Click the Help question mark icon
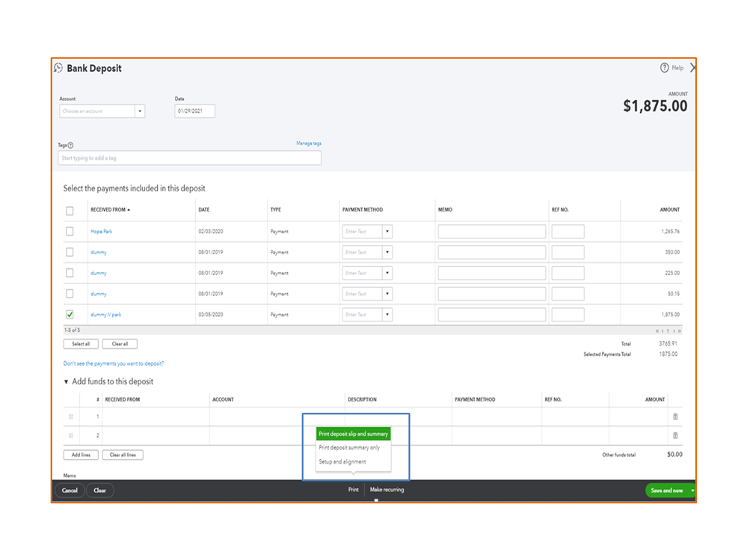The width and height of the screenshot is (747, 560). coord(664,67)
